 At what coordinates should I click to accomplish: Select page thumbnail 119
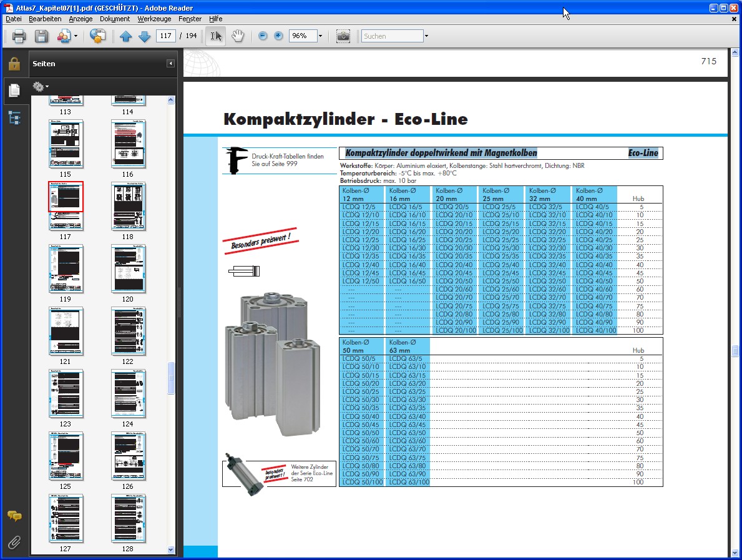point(66,269)
